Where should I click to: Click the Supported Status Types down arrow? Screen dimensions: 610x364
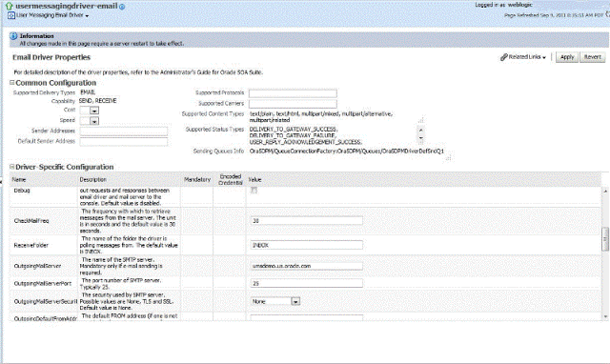click(x=420, y=139)
